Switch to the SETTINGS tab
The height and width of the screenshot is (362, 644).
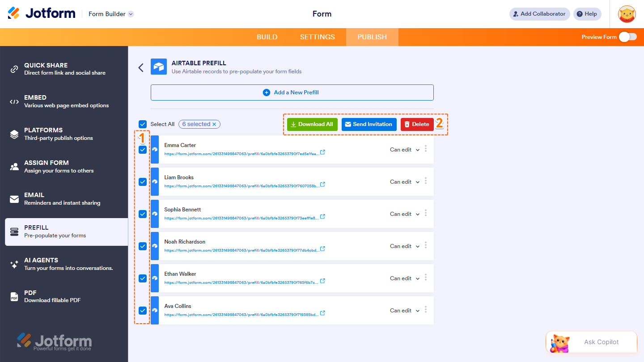(318, 37)
